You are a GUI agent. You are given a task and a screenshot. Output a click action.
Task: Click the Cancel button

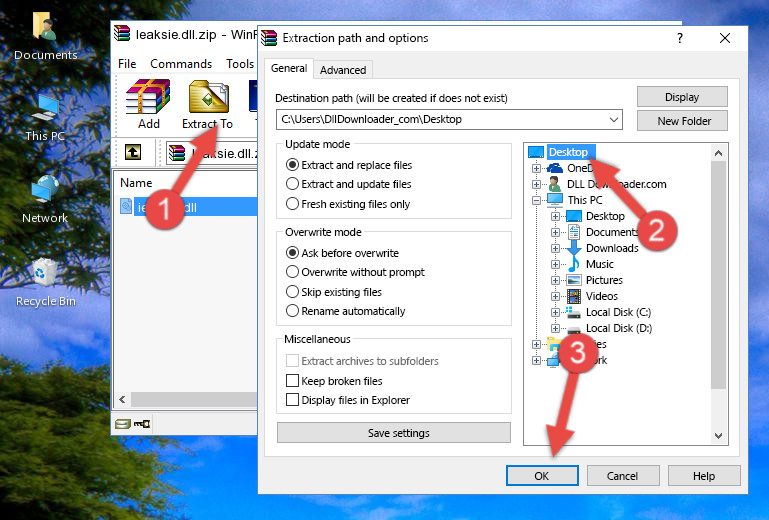click(623, 476)
